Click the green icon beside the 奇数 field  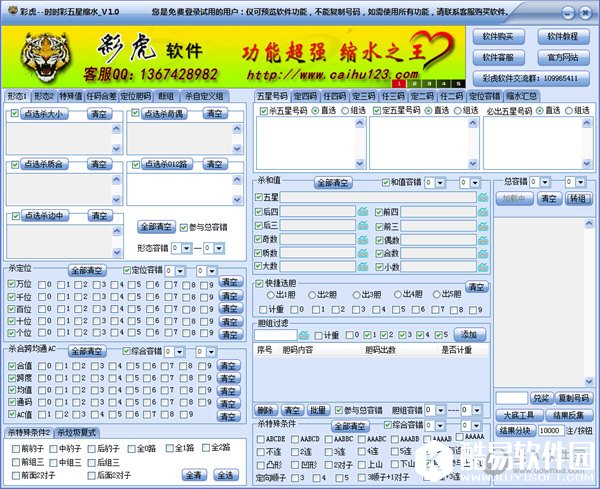(363, 240)
